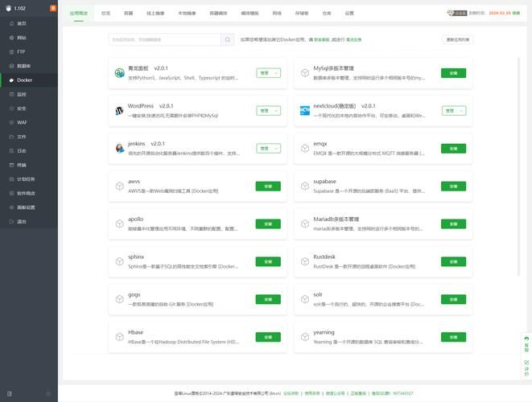
Task: Click the jenkins v2.0.1 title text
Action: 146,143
